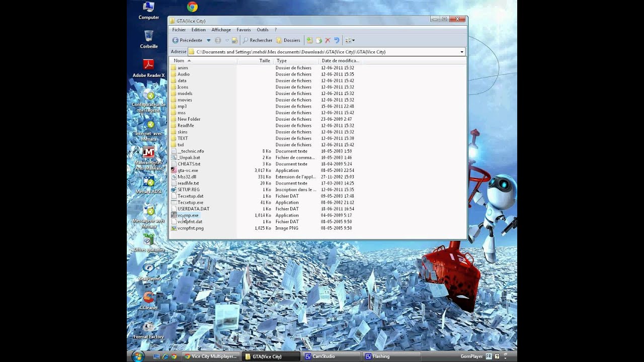644x362 pixels.
Task: Open the Edition menu
Action: [198, 30]
